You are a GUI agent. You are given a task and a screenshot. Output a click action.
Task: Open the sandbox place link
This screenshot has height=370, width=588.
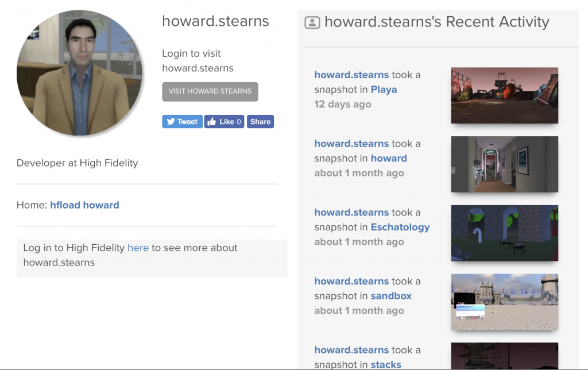point(391,296)
